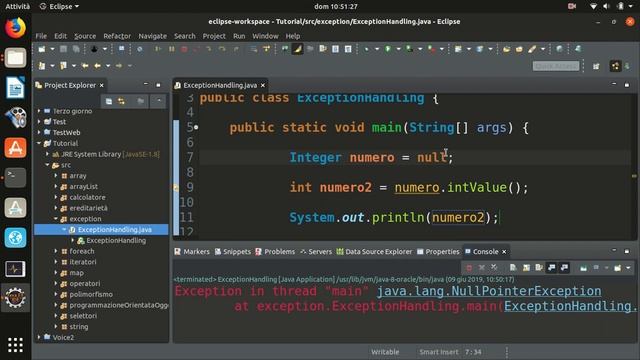The height and width of the screenshot is (360, 640).
Task: Toggle Scroll Lock in Console toolbar
Action: click(x=526, y=268)
